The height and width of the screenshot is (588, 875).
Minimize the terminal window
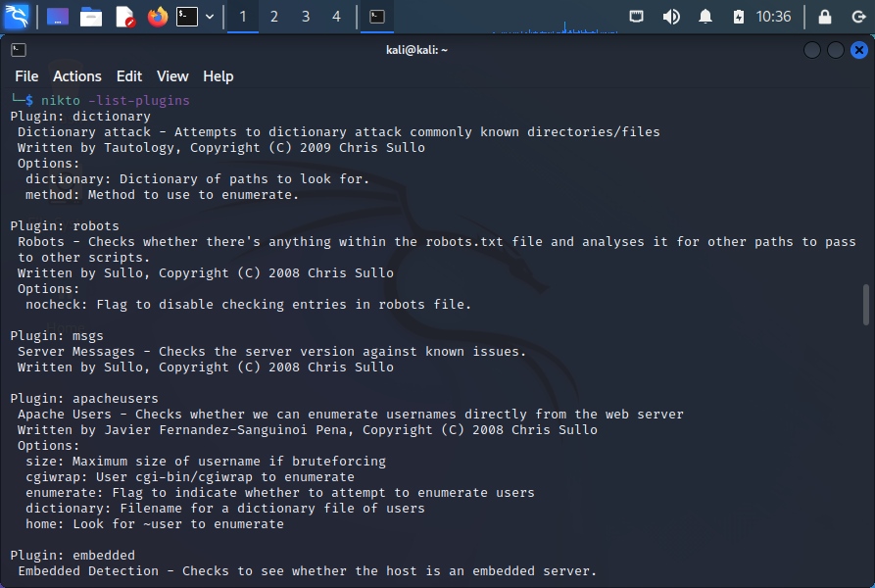tap(812, 50)
